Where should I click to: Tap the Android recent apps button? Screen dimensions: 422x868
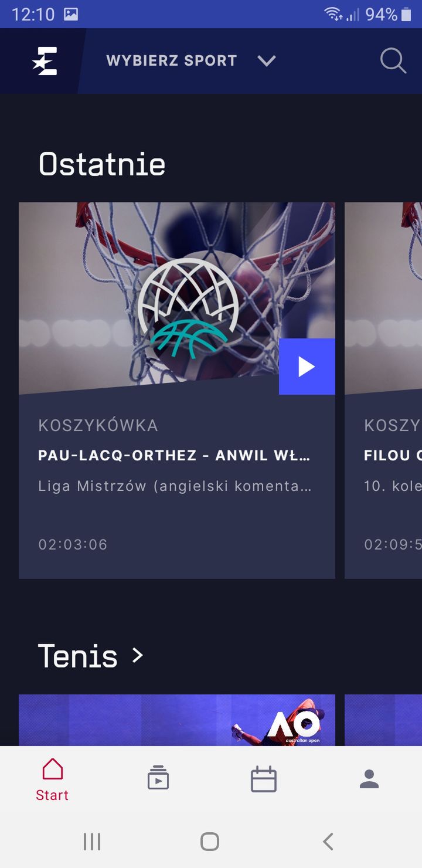[x=92, y=842]
